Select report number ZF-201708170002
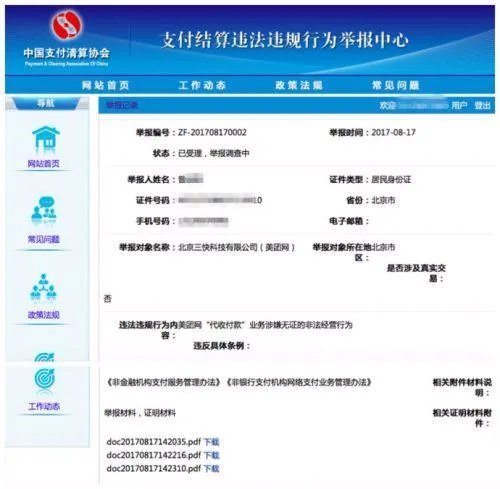 pos(212,132)
